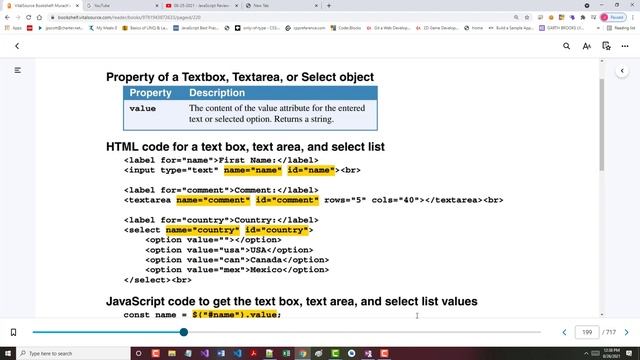Click the taskbar clock and date
The image size is (640, 360).
coord(611,353)
